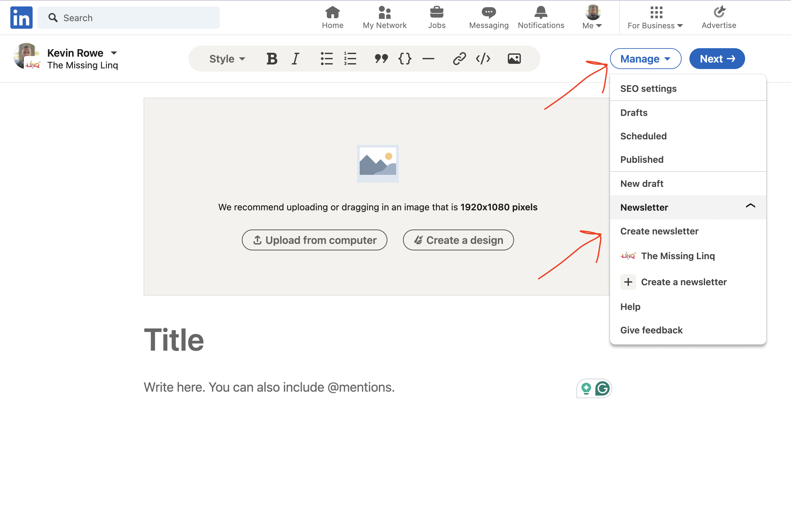
Task: Click the image upload icon
Action: (x=513, y=58)
